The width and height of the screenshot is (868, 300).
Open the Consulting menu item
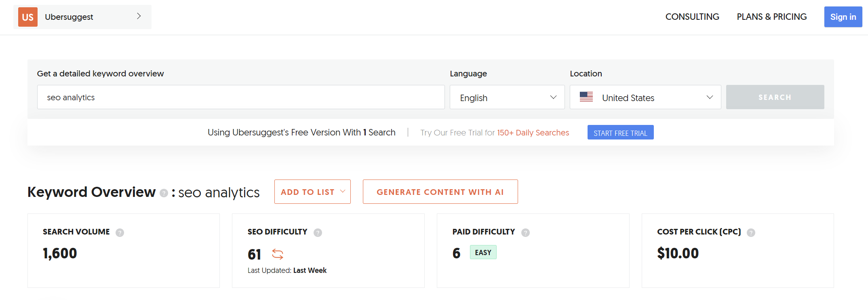[x=692, y=17]
